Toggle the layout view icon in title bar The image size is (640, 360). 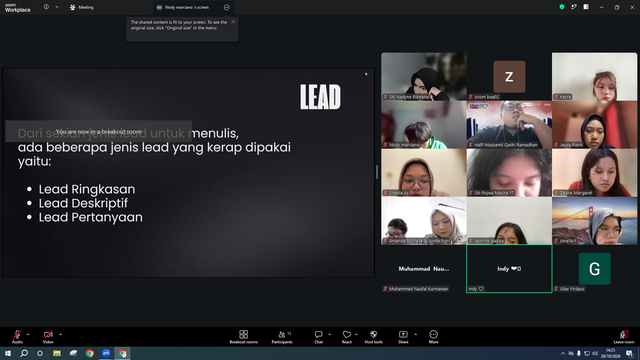(x=586, y=7)
